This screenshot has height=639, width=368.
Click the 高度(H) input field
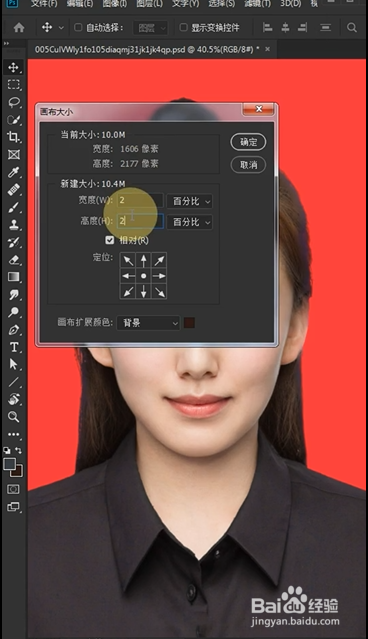click(141, 222)
